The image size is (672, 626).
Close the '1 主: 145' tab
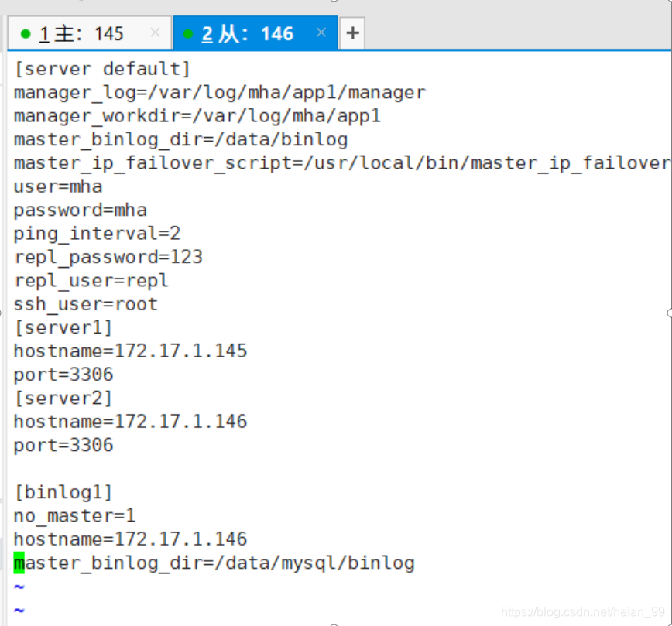pos(155,32)
